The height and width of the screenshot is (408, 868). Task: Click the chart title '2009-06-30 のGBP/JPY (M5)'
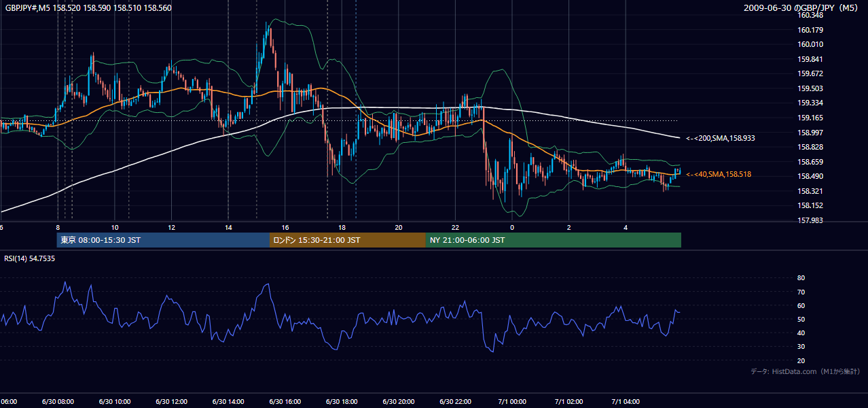click(802, 7)
